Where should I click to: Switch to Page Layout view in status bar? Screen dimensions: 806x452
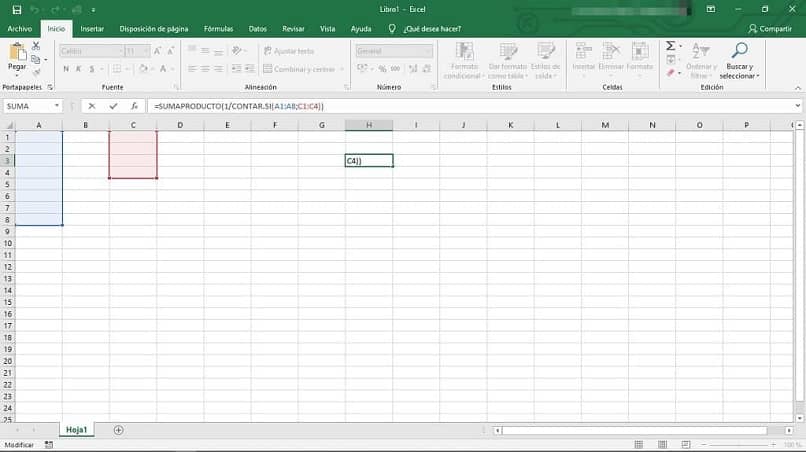(662, 445)
